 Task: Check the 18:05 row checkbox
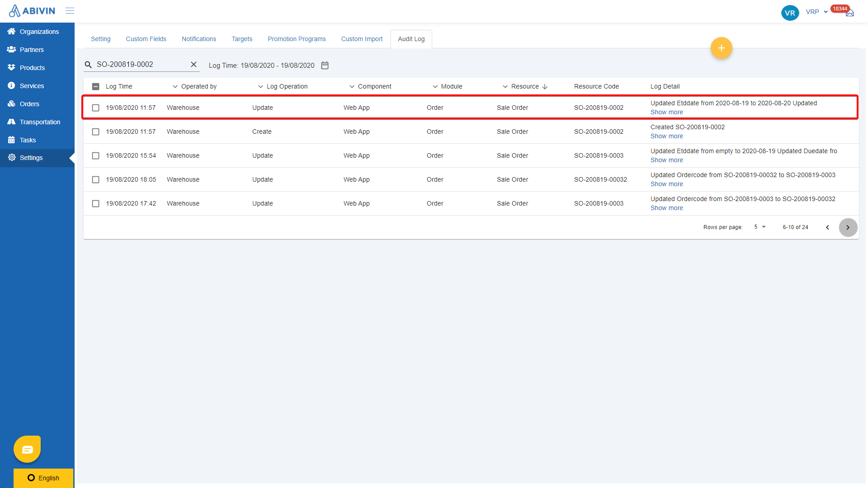point(95,180)
